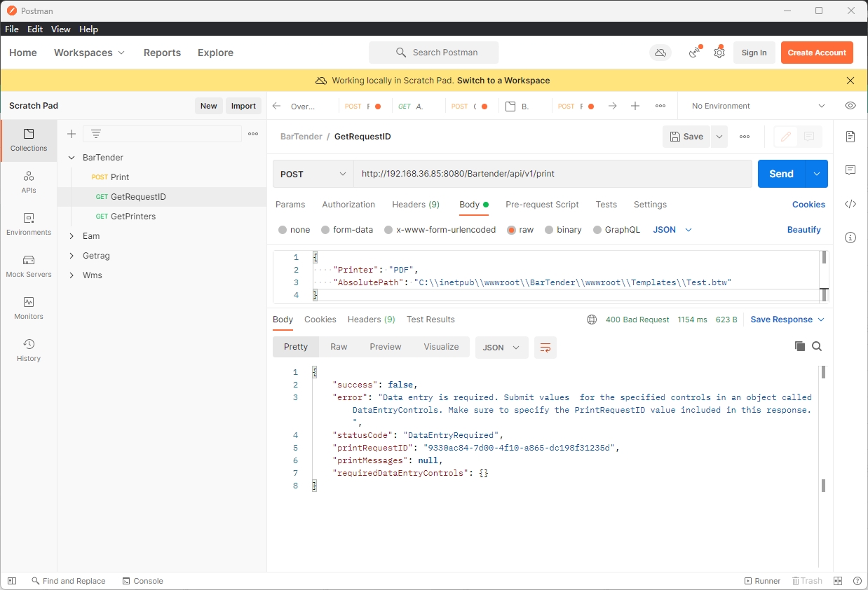
Task: Open the documentation icon in right sidebar
Action: click(x=850, y=137)
